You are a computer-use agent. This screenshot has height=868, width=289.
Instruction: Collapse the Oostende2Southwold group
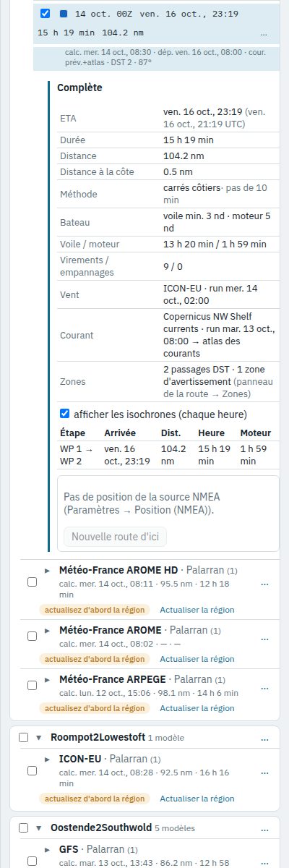(x=40, y=827)
